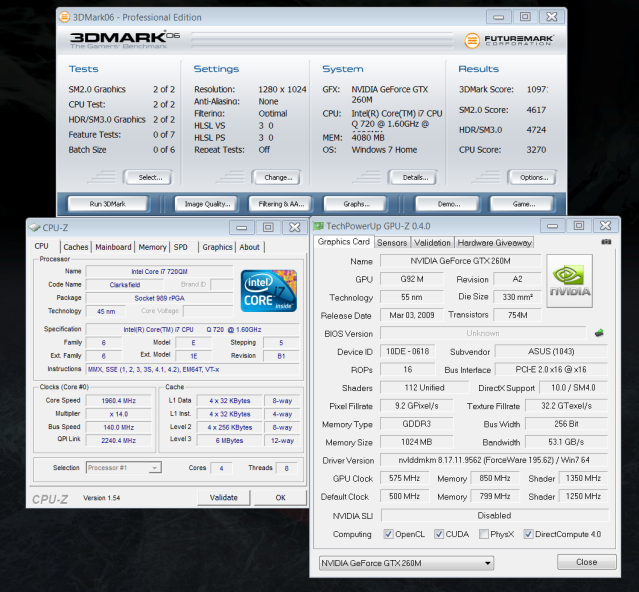Open the About tab in CPU-Z
The width and height of the screenshot is (639, 592).
249,247
